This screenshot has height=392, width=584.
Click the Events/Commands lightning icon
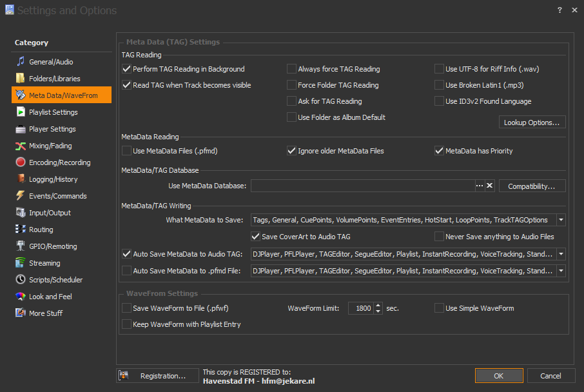21,195
